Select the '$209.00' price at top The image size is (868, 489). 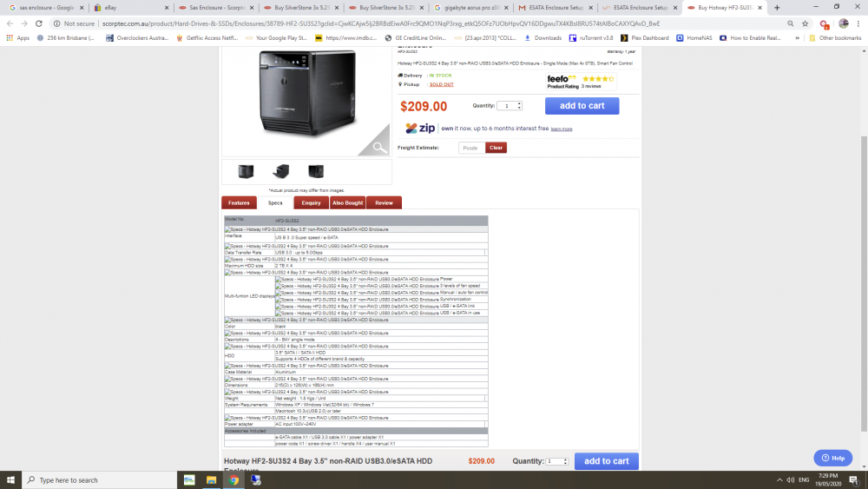tap(424, 106)
